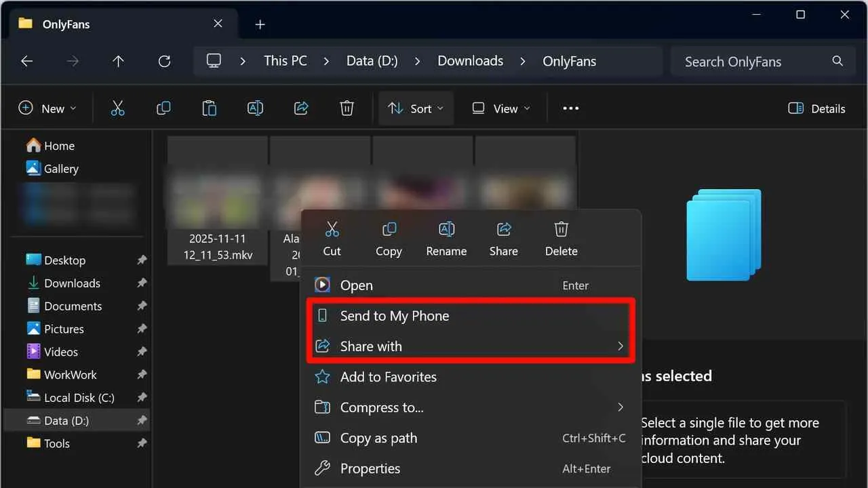Select the 2025-11-11 video thumbnail

(x=217, y=197)
